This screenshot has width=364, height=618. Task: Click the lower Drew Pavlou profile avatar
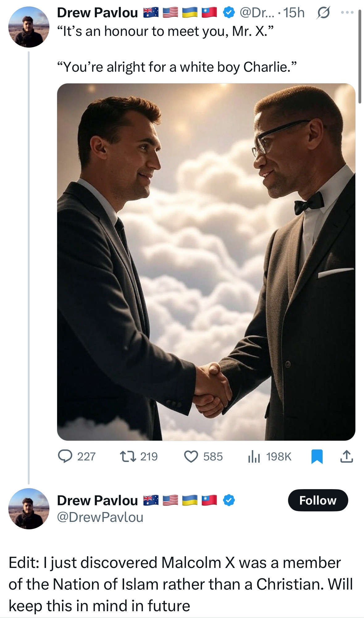[29, 509]
